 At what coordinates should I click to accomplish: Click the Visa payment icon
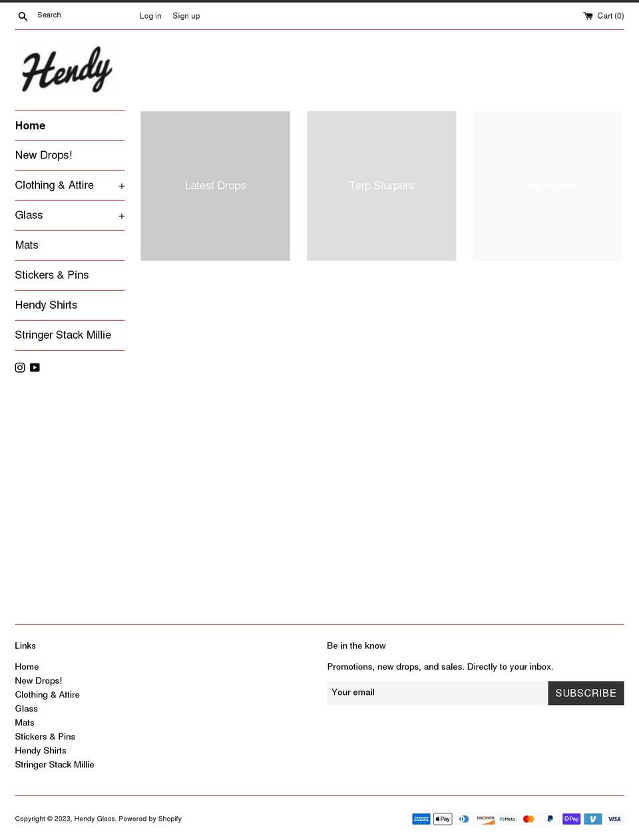pyautogui.click(x=614, y=819)
